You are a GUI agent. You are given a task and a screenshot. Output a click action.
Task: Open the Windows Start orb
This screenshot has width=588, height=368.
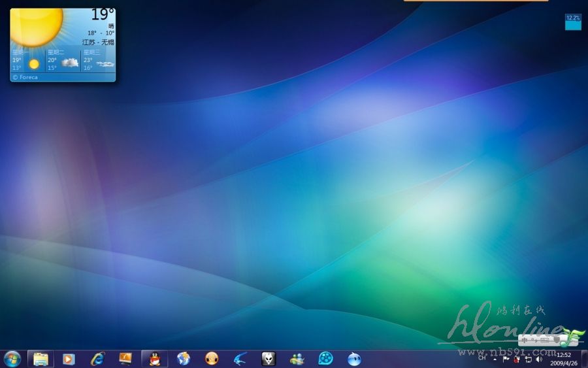coord(12,358)
